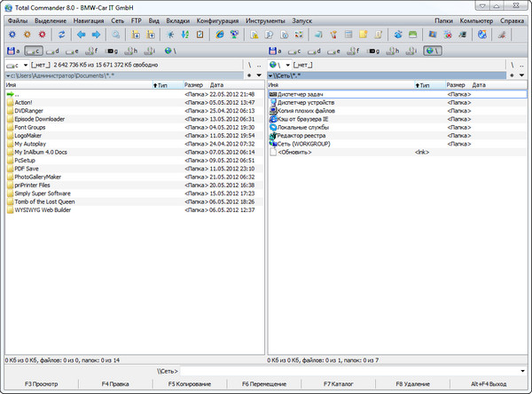Open the Вкладки menu
532x394 pixels.
tap(177, 20)
